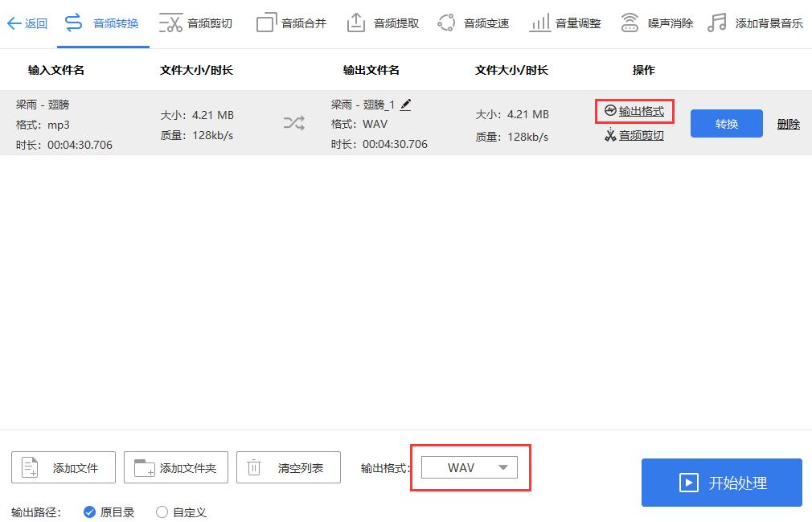Switch to the 音频剪切 tab

point(195,23)
